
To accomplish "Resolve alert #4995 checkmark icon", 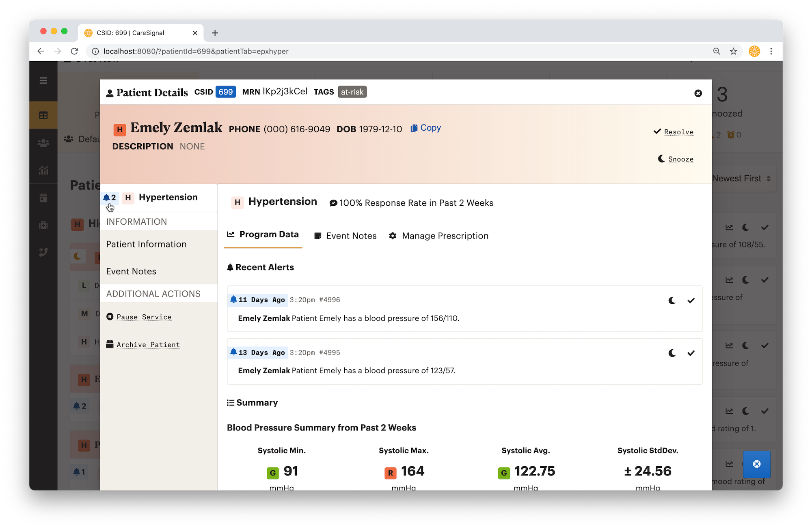I will click(691, 353).
